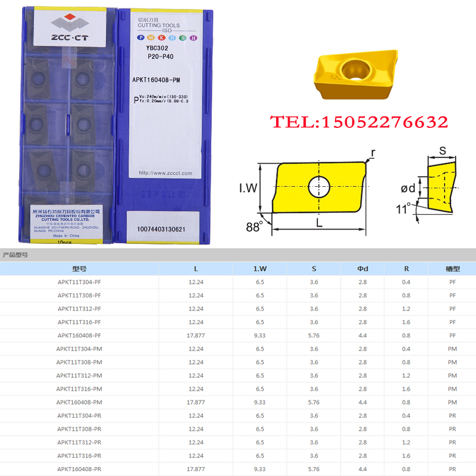
Task: Click the 1.6 R value in APKT11T316-PF row
Action: 406,322
